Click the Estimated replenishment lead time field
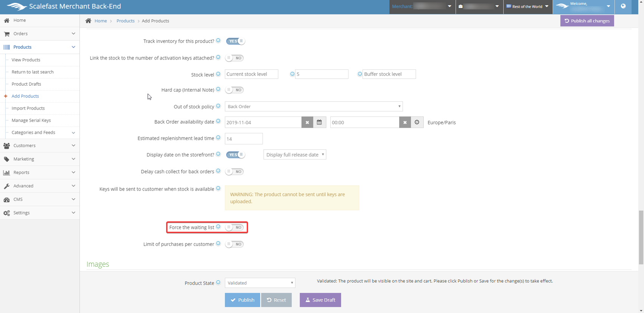This screenshot has height=313, width=644. (x=244, y=139)
